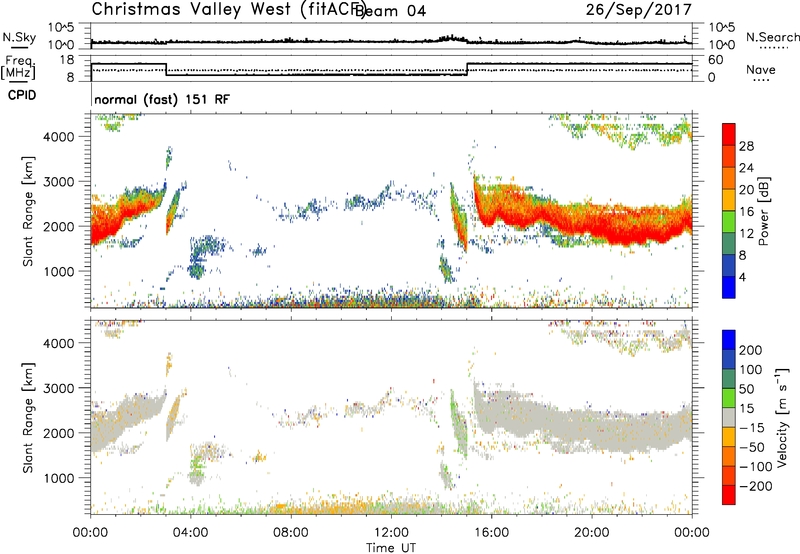Select the '4' label on Power colorbar

point(742,277)
